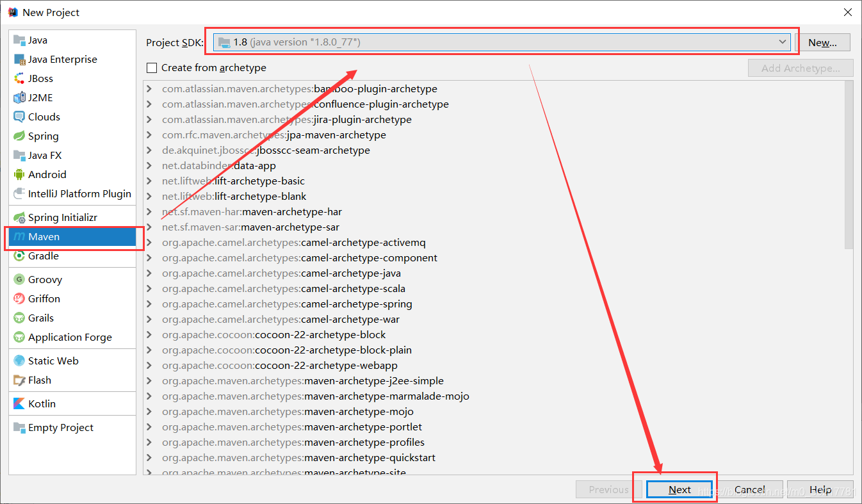Viewport: 862px width, 504px height.
Task: Select maven-archetype-sar archetype text
Action: [x=290, y=227]
